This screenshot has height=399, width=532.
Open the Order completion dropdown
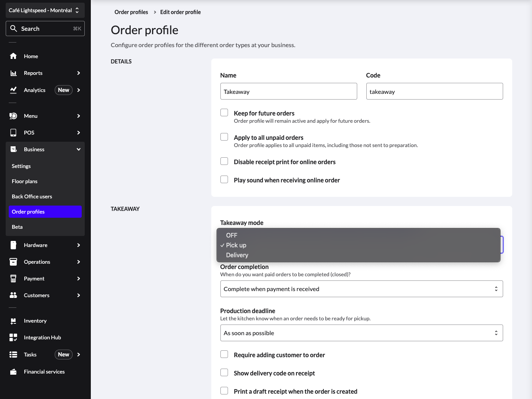pos(361,289)
